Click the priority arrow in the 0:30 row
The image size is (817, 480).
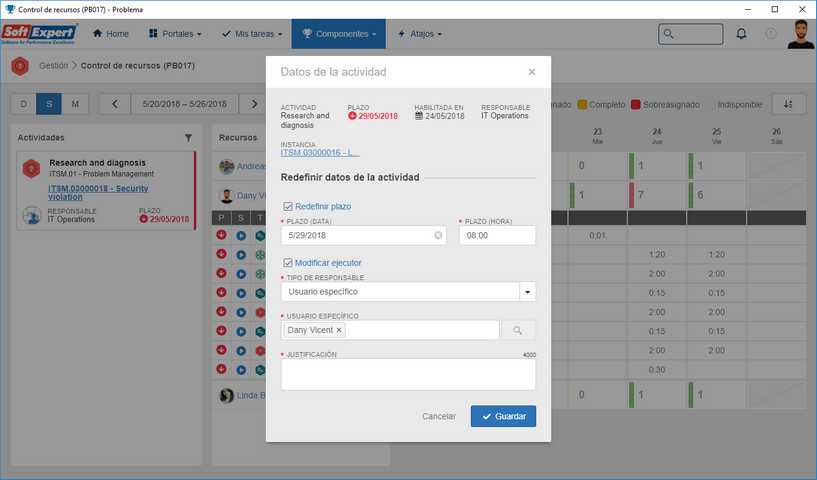tap(221, 369)
